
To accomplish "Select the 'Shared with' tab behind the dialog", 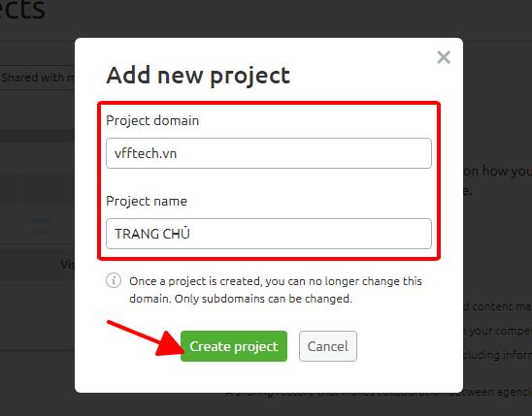I will tap(37, 78).
